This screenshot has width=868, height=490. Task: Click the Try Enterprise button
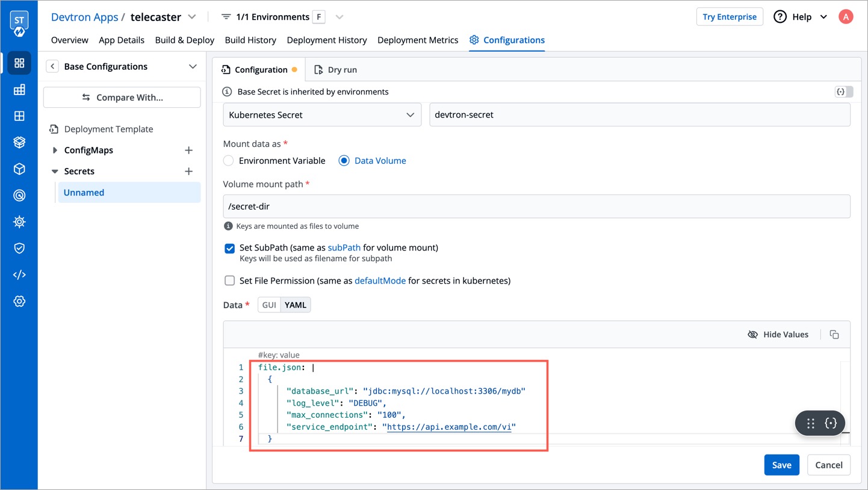click(x=730, y=16)
